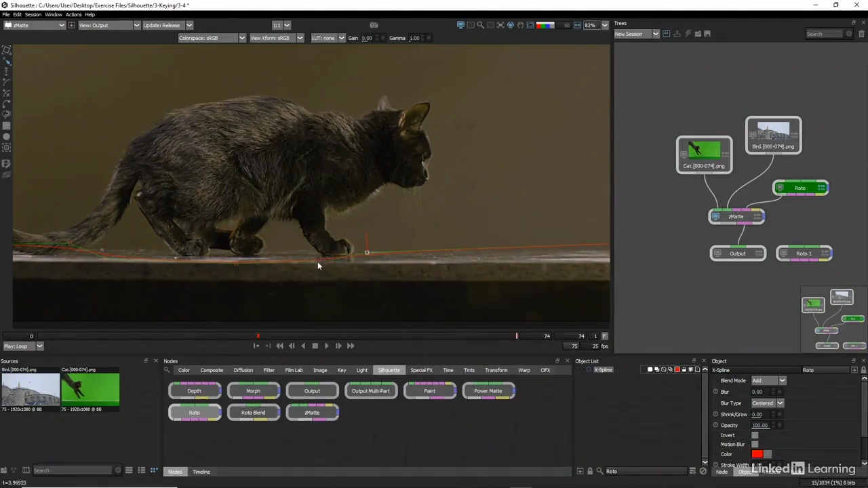Toggle the Blur animation stopwatch

715,392
